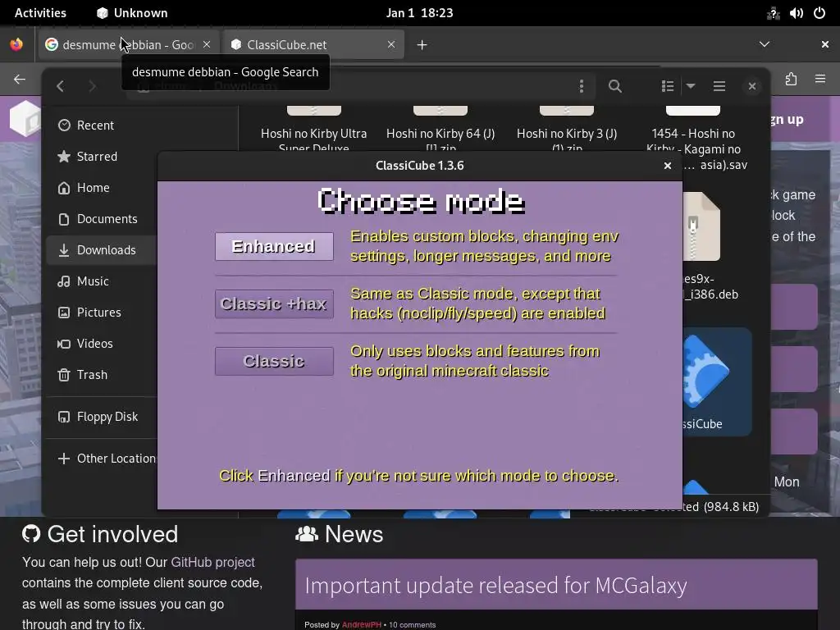Open AndrewPH author link
Image resolution: width=840 pixels, height=630 pixels.
point(362,624)
